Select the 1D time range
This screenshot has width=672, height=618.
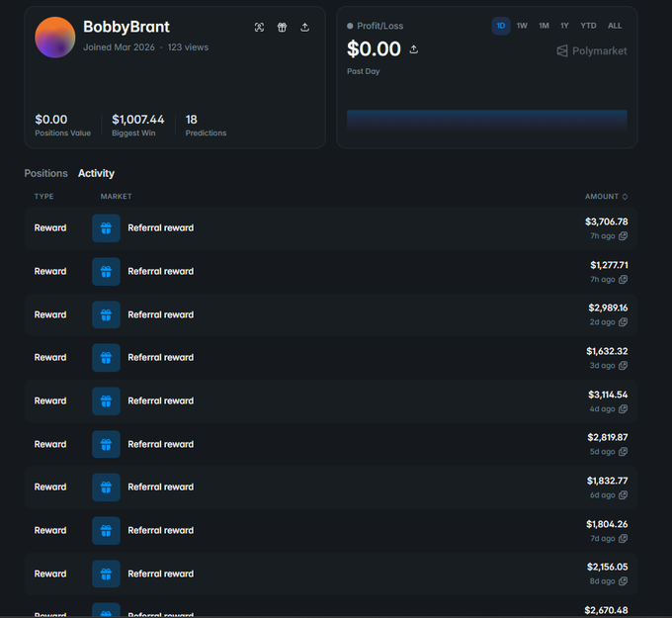[501, 26]
